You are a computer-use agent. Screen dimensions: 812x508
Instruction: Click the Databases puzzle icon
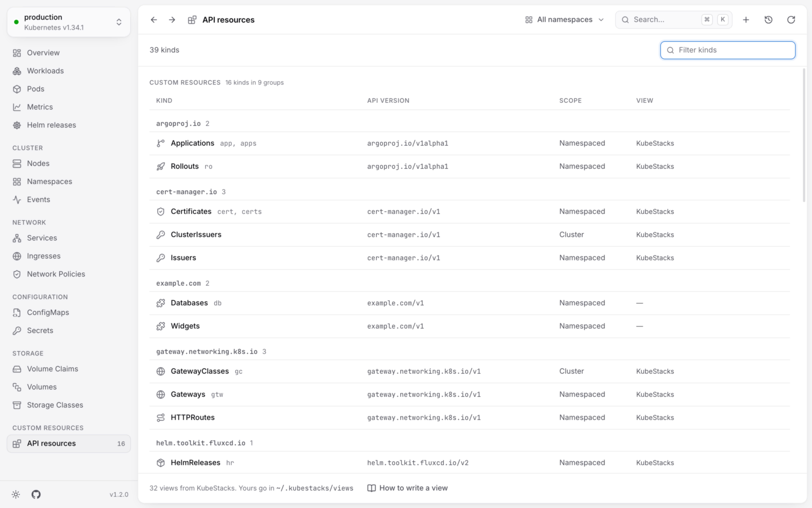tap(161, 303)
